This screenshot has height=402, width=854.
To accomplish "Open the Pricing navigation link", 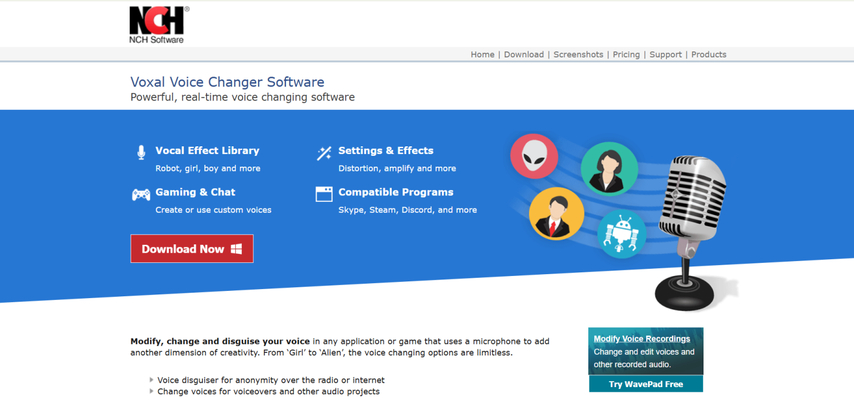I will pos(626,54).
